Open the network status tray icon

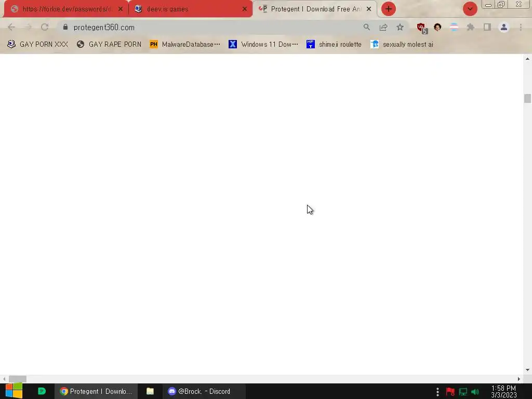tap(463, 392)
